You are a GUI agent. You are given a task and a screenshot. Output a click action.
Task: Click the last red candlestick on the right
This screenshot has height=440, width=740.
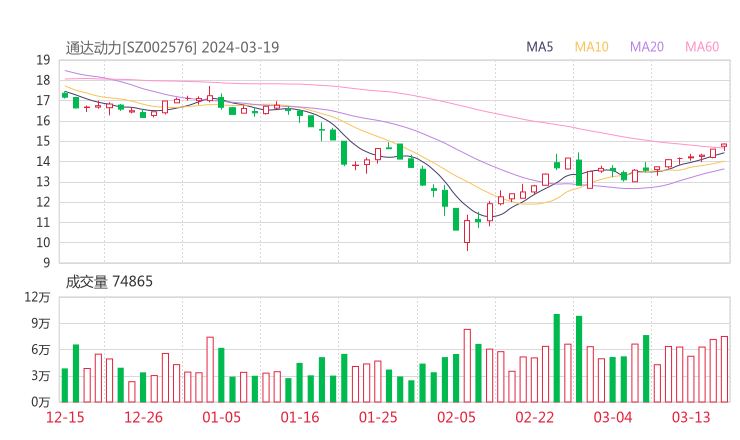[x=724, y=146]
